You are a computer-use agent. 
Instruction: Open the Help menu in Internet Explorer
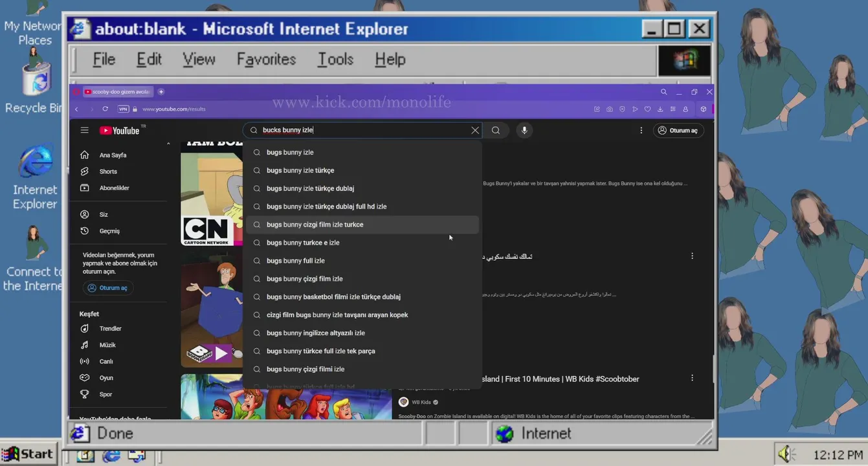390,60
